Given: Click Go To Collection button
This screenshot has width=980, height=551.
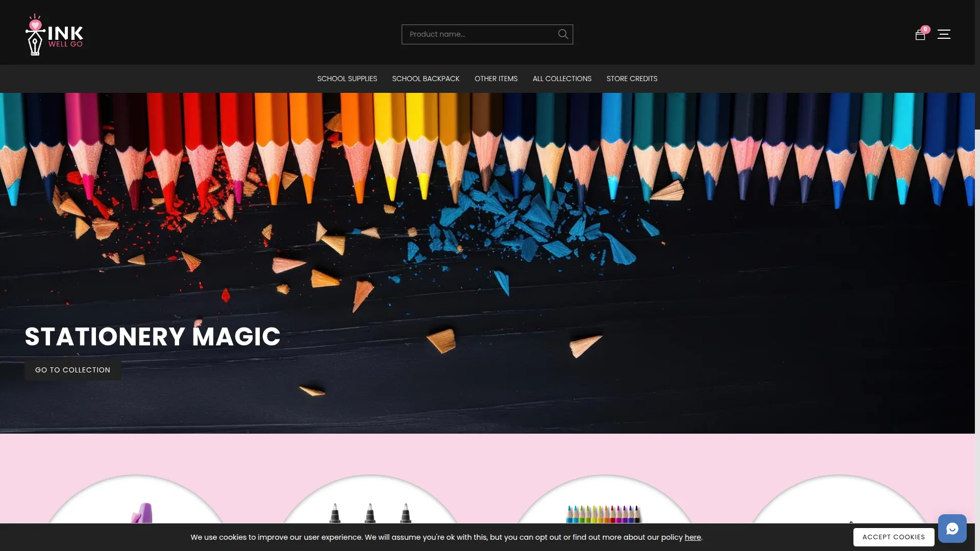Looking at the screenshot, I should (x=72, y=370).
